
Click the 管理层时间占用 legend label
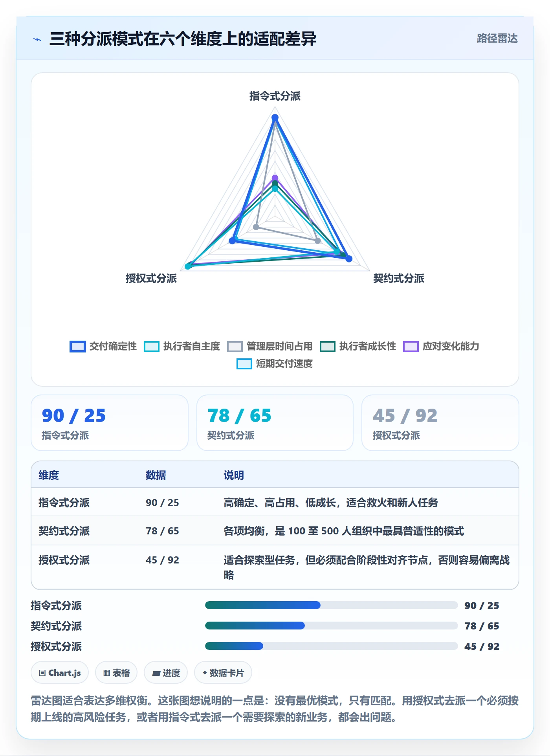280,346
